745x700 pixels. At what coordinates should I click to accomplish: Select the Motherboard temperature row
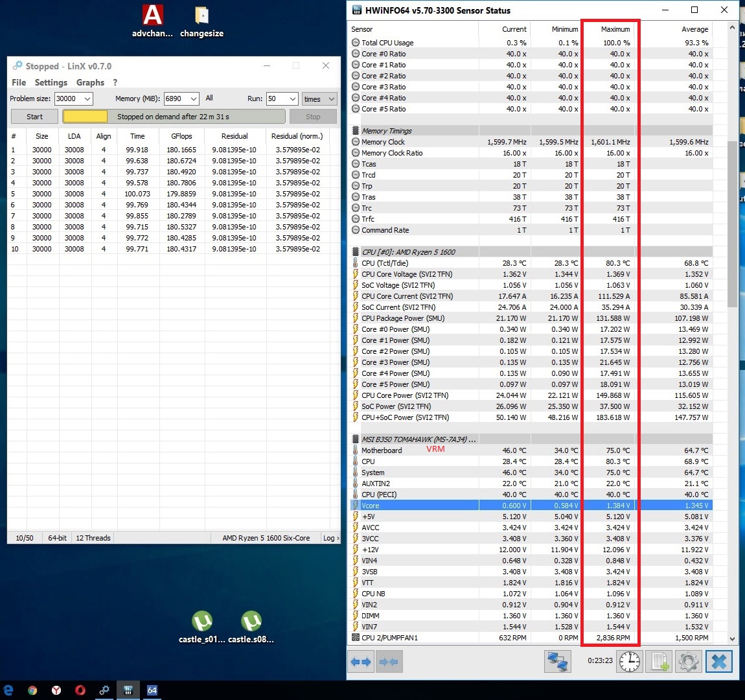531,450
